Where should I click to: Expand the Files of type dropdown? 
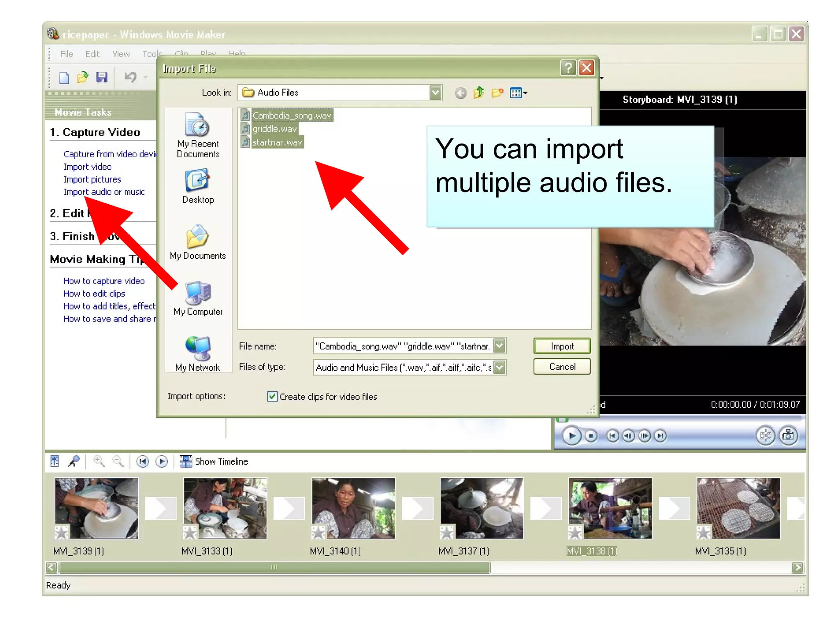[500, 367]
